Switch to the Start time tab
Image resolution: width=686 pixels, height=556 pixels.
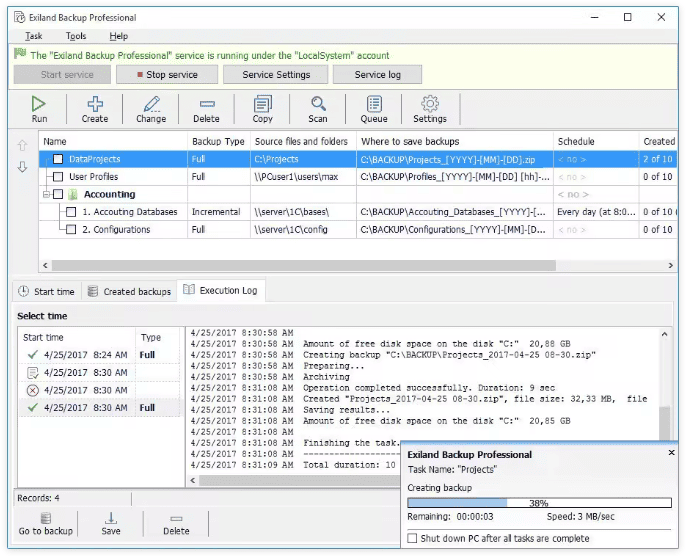[x=47, y=291]
